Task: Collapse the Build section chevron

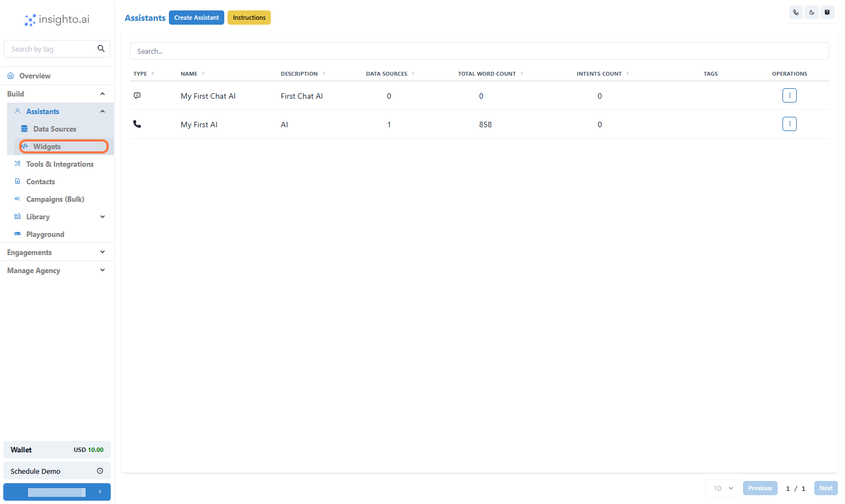Action: coord(103,94)
